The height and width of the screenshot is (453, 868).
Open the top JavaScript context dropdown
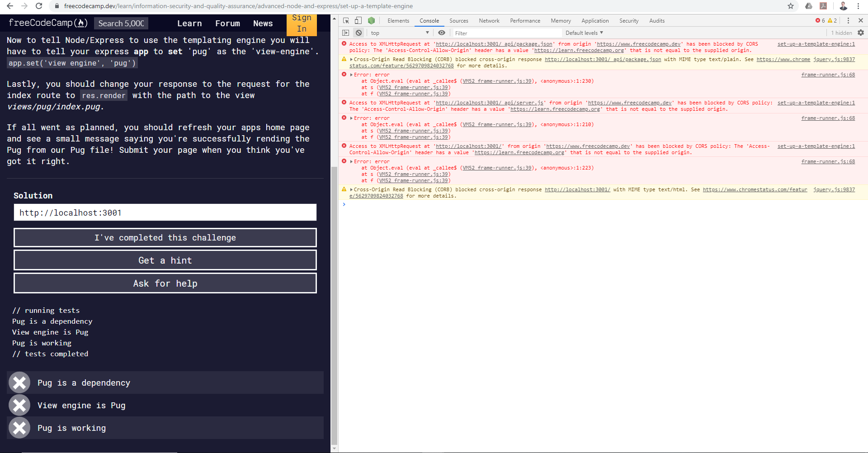coord(400,33)
